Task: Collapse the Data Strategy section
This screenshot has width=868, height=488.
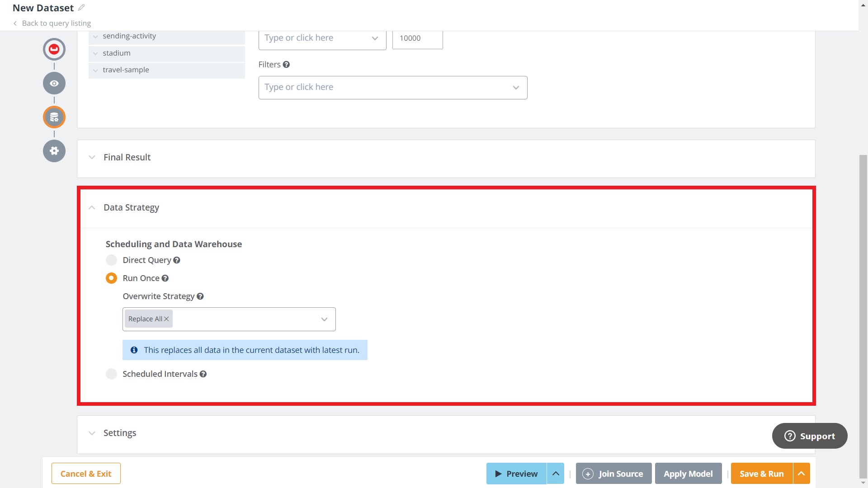Action: click(x=92, y=207)
